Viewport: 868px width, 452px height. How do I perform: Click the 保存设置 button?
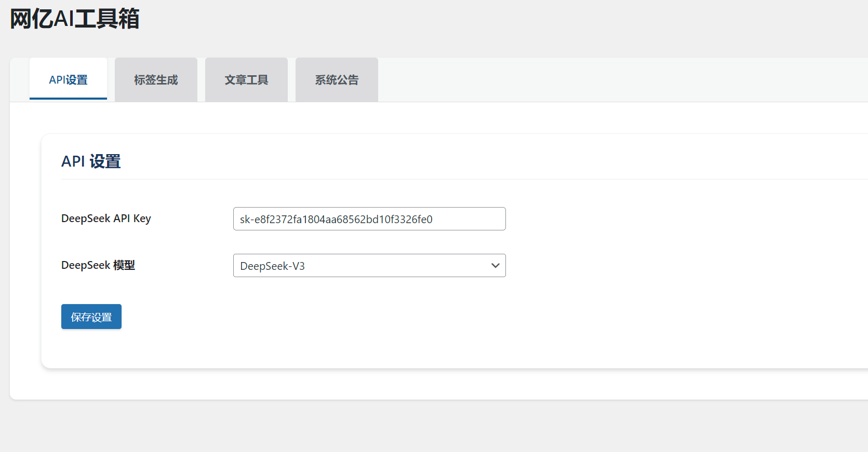(x=91, y=317)
